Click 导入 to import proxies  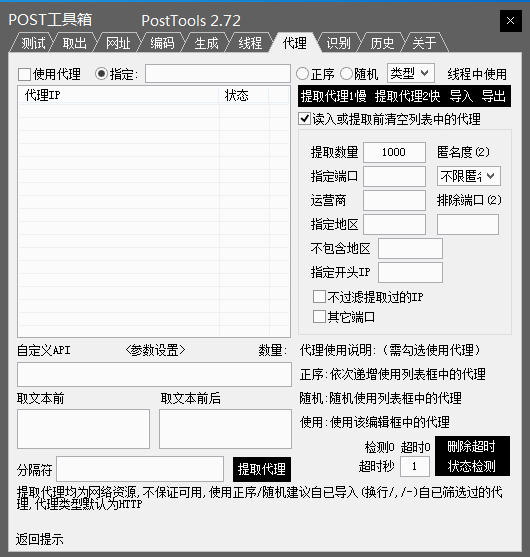461,96
